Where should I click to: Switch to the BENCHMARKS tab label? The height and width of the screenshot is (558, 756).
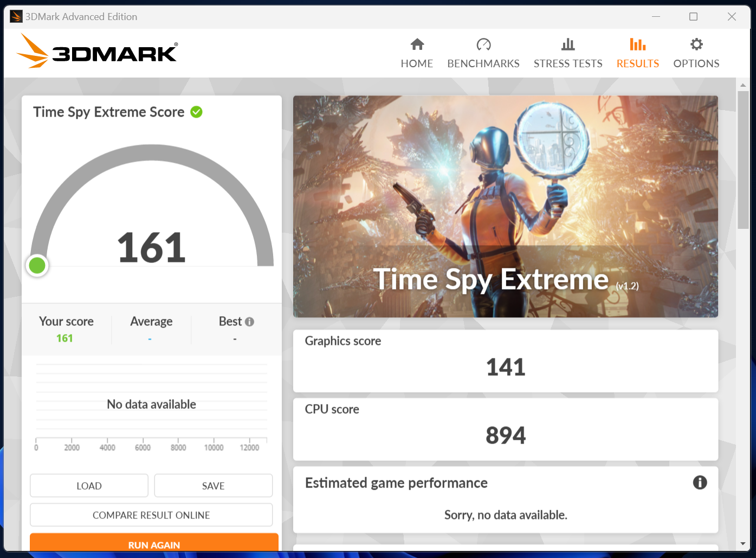point(483,63)
